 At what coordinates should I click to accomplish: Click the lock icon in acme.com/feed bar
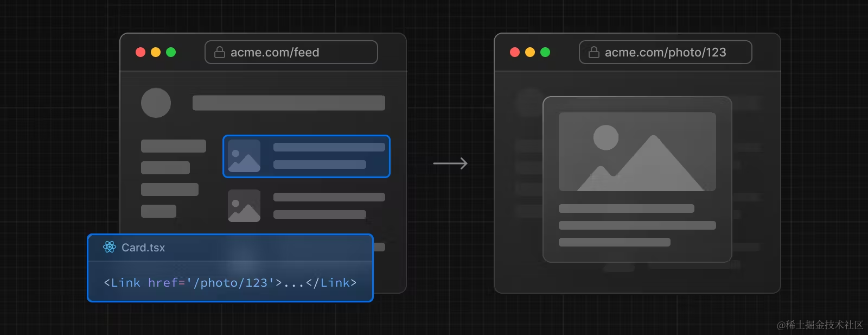[219, 52]
